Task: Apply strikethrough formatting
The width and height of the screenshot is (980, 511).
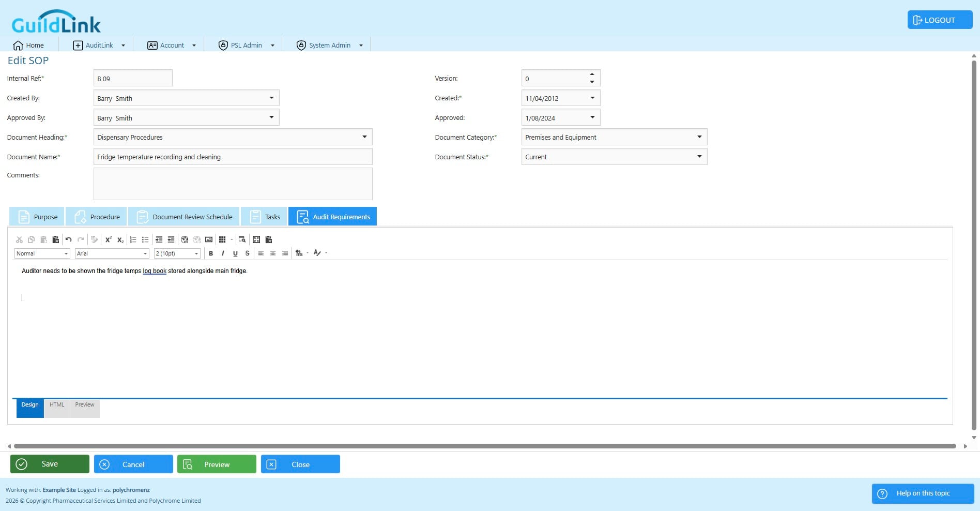Action: coord(247,253)
